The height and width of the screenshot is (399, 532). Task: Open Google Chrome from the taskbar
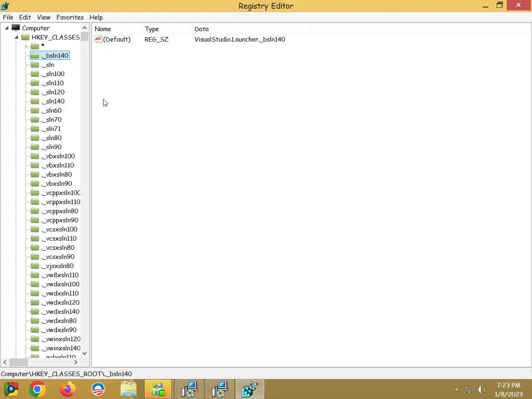(37, 389)
